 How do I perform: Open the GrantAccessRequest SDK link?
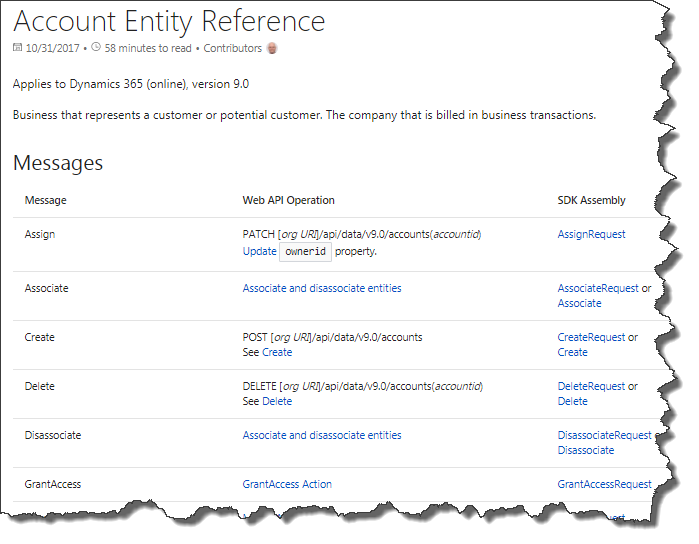pos(604,484)
